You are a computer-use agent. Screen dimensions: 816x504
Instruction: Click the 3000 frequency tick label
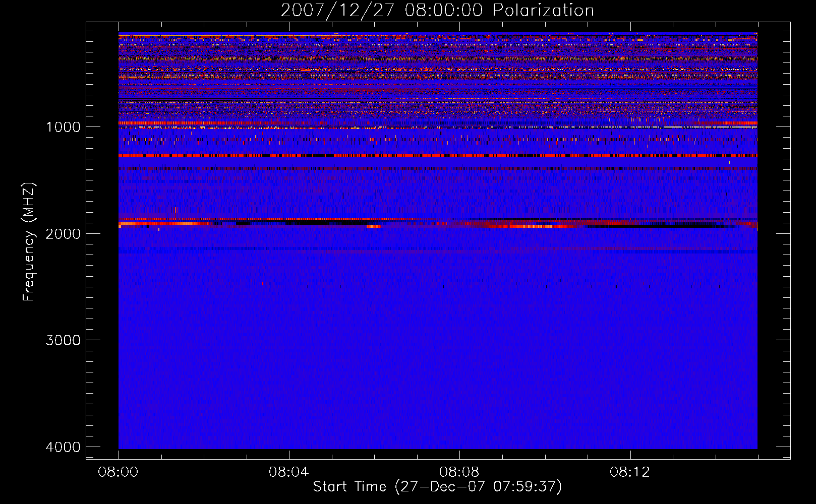[63, 340]
